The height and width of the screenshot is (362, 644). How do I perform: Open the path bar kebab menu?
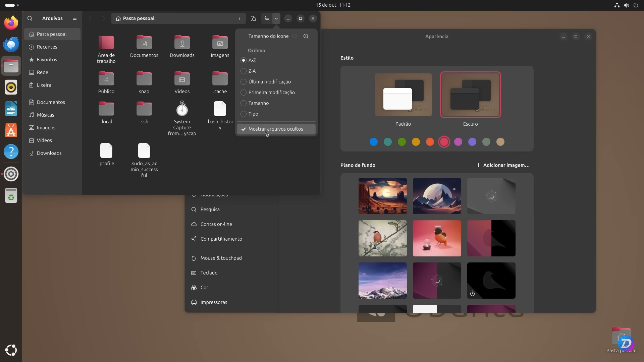point(240,18)
